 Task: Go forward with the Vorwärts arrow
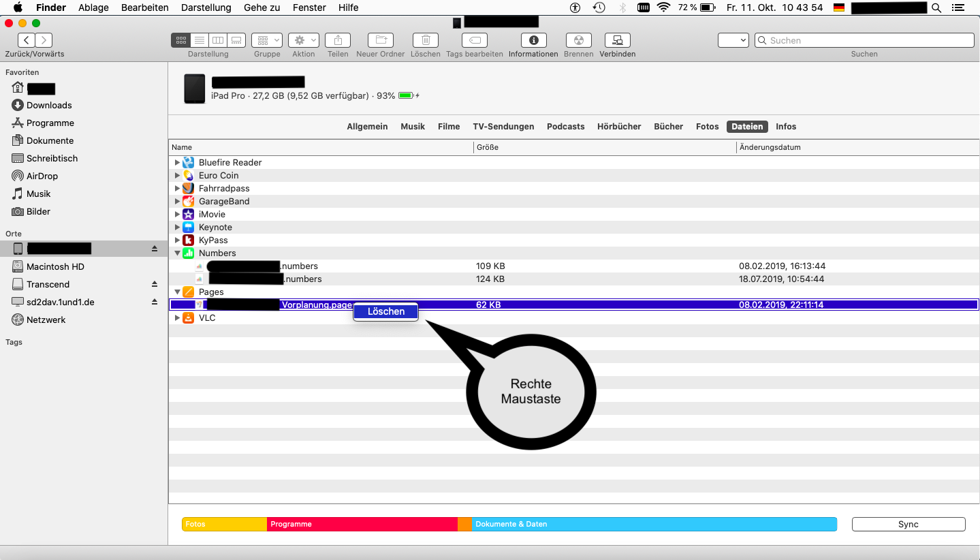(x=44, y=40)
